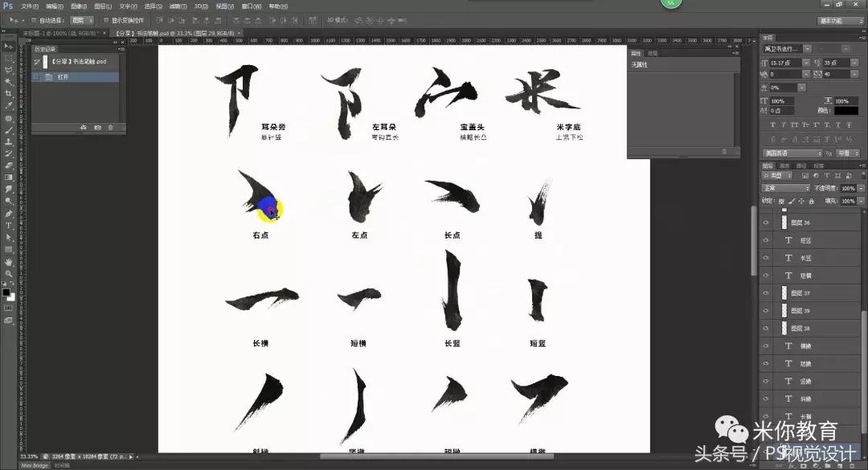Viewport: 868px width, 470px height.
Task: Open the 图像(I) menu
Action: pos(79,6)
